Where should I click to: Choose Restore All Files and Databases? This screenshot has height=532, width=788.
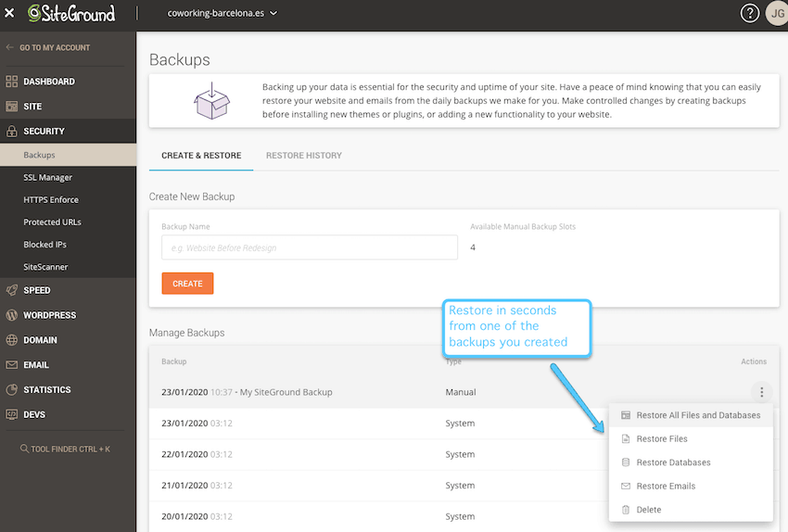click(x=697, y=415)
